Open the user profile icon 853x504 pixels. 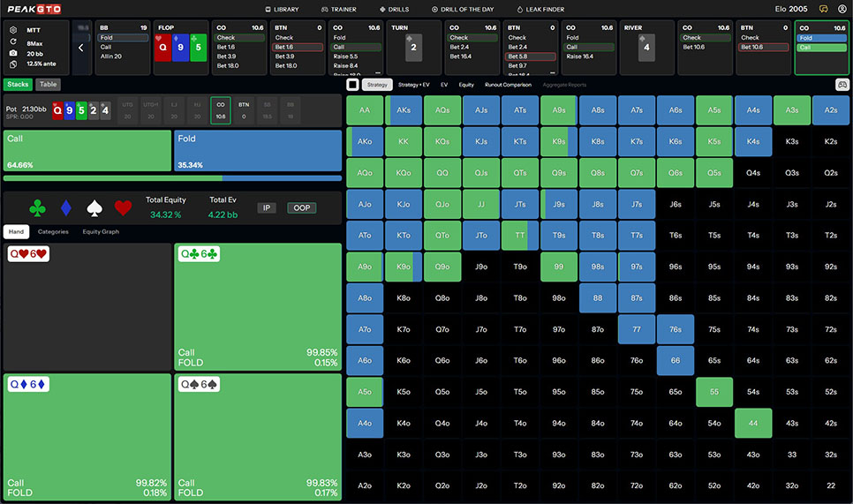(x=842, y=9)
